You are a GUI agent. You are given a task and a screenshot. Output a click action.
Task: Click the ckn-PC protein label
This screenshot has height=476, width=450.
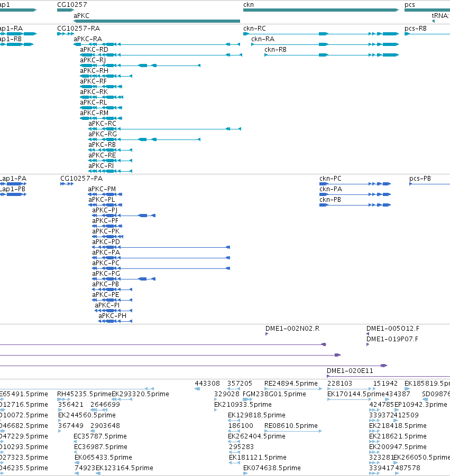tap(330, 178)
